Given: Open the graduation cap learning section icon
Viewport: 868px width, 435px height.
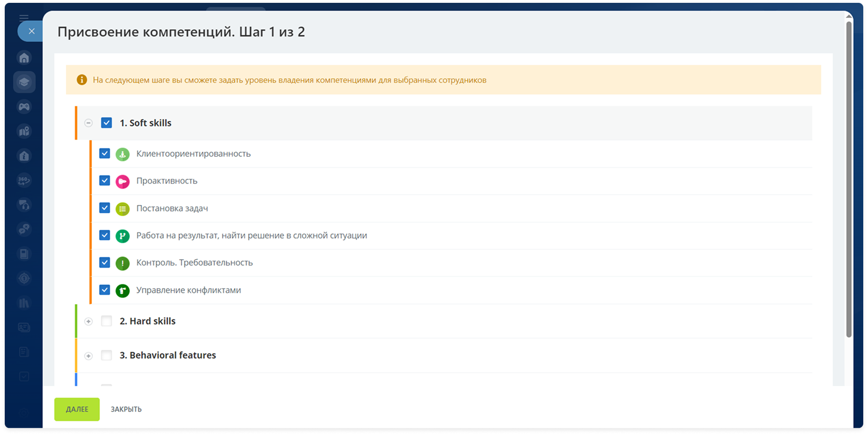Looking at the screenshot, I should tap(24, 82).
